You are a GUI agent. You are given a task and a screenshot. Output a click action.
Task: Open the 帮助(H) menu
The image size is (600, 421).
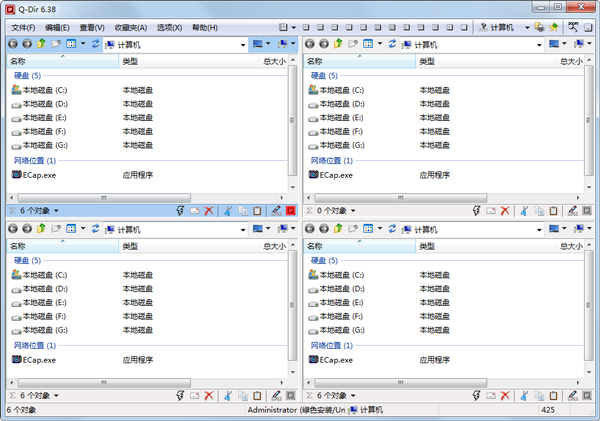(205, 28)
